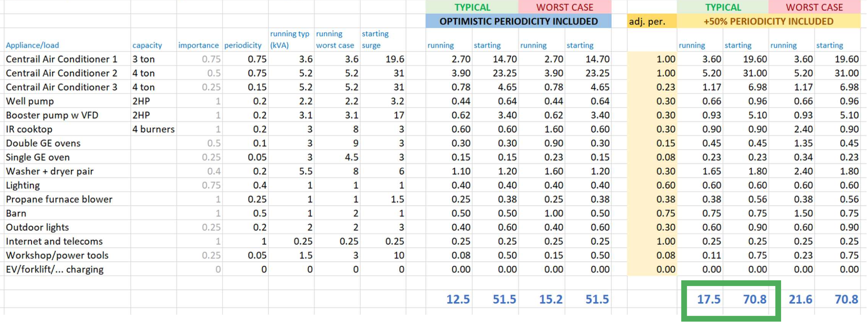Click the "Barn" row label

tap(67, 213)
